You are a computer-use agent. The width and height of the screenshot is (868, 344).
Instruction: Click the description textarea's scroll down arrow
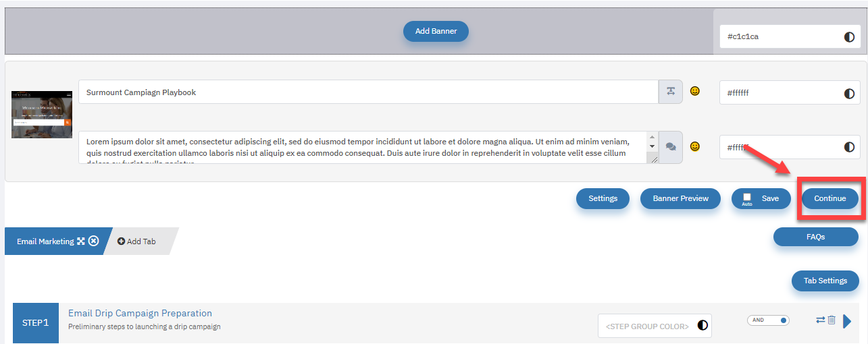(x=652, y=146)
